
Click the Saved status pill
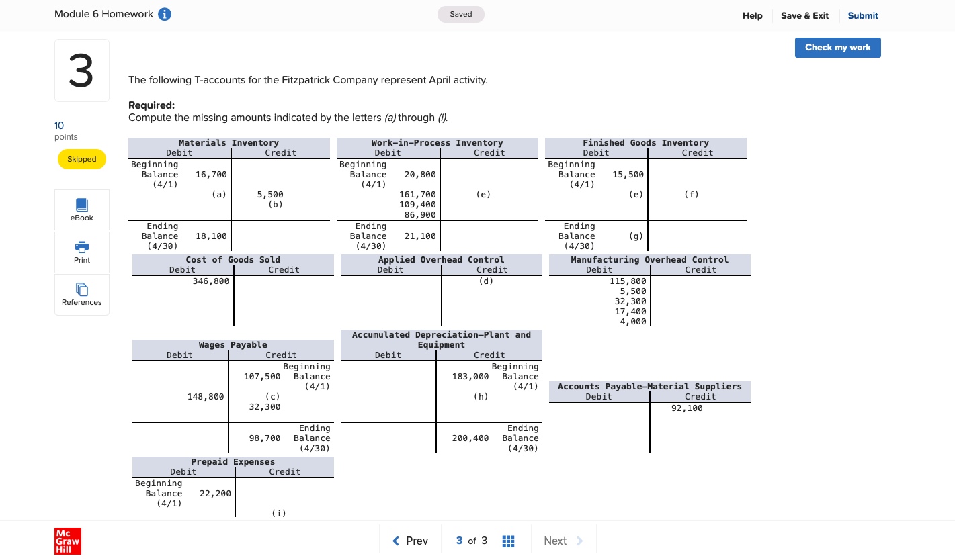[460, 13]
